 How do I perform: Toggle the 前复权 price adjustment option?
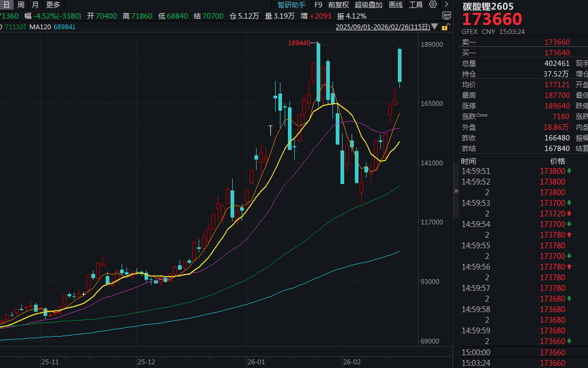(338, 5)
